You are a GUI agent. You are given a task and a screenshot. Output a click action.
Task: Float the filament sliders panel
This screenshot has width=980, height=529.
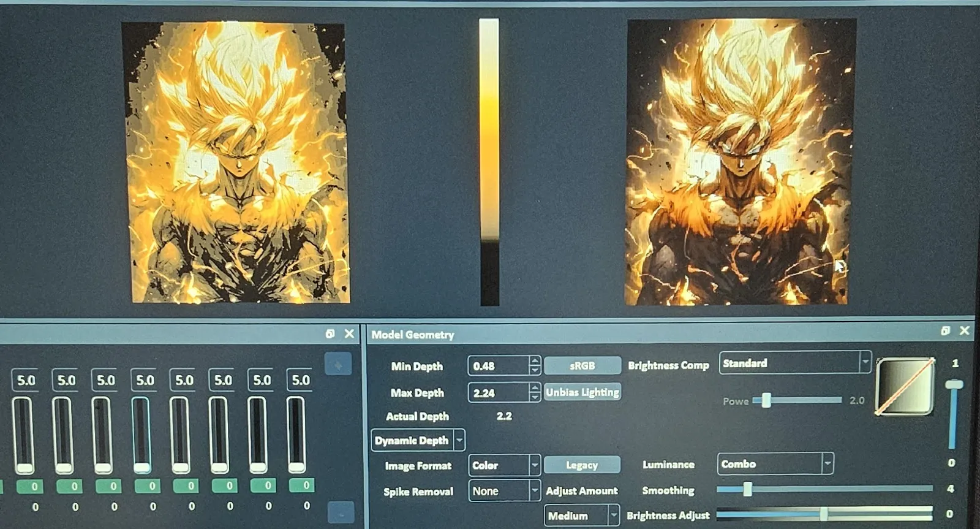tap(330, 333)
